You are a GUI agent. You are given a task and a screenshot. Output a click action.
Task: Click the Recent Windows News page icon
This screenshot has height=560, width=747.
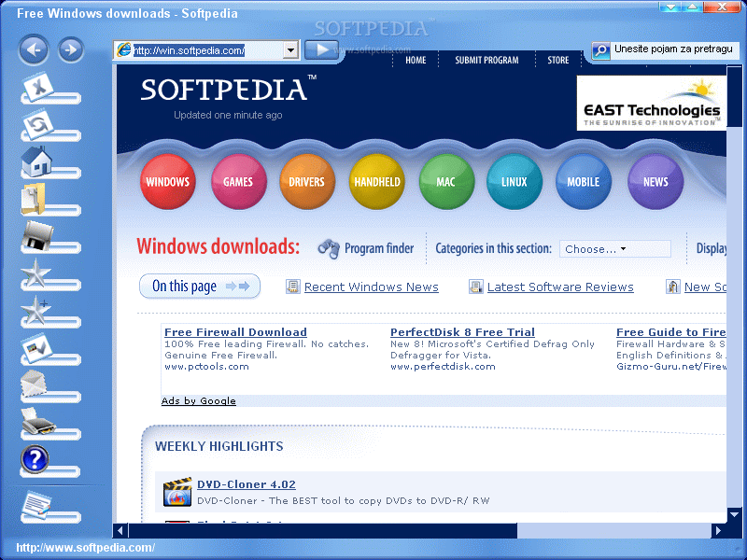(292, 287)
